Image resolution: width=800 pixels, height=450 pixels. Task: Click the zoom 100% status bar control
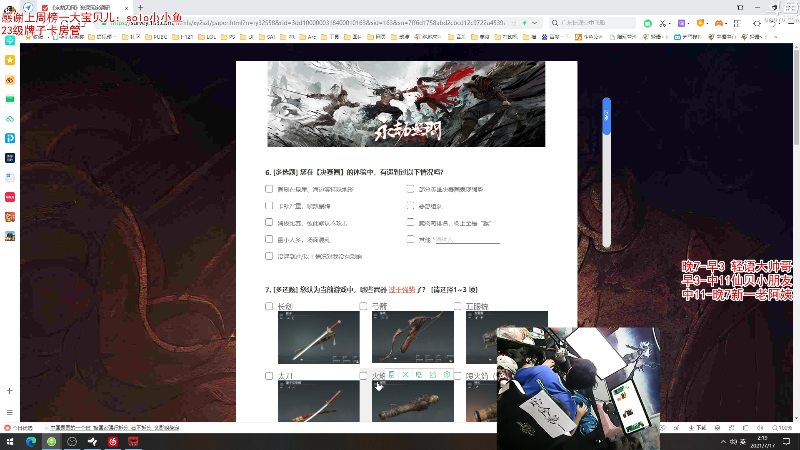(782, 428)
